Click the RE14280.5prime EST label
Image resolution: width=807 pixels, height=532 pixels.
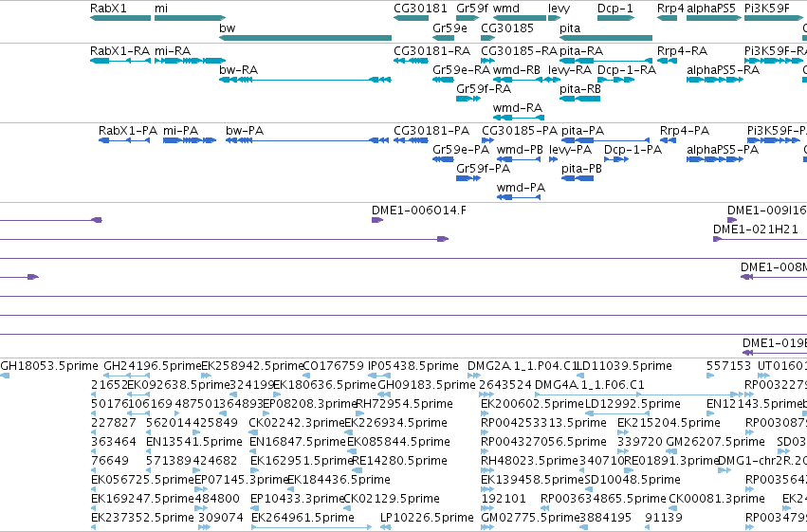(399, 461)
